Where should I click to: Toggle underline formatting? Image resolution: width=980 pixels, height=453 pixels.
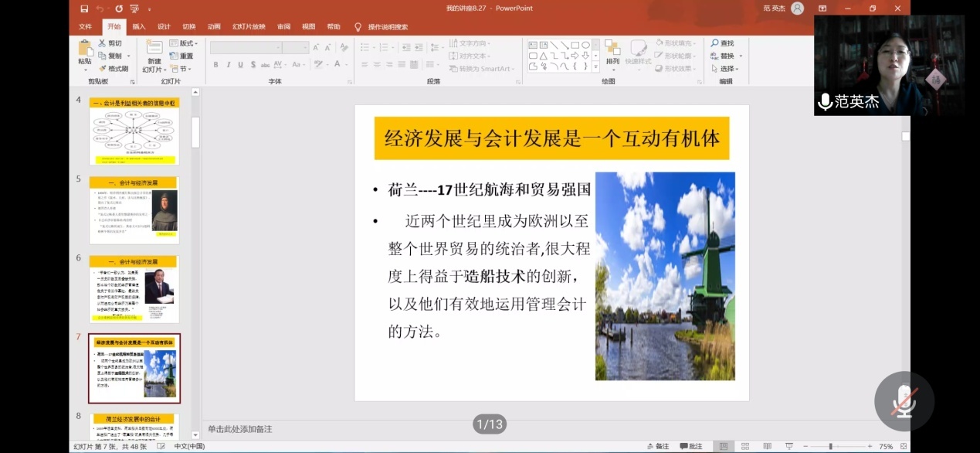[241, 64]
